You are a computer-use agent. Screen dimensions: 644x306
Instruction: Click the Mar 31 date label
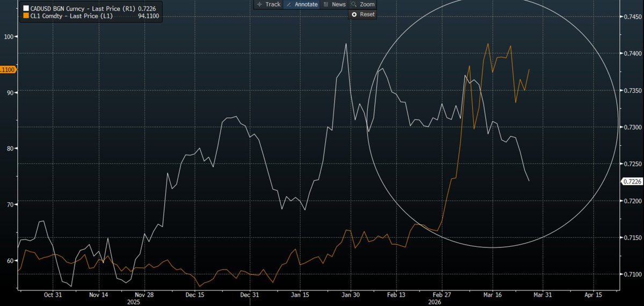(x=542, y=295)
